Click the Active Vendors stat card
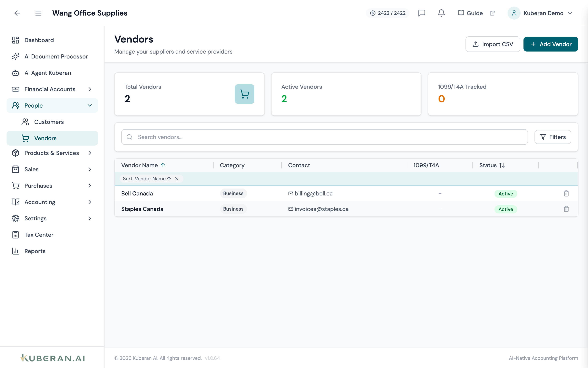Image resolution: width=588 pixels, height=368 pixels. [346, 94]
